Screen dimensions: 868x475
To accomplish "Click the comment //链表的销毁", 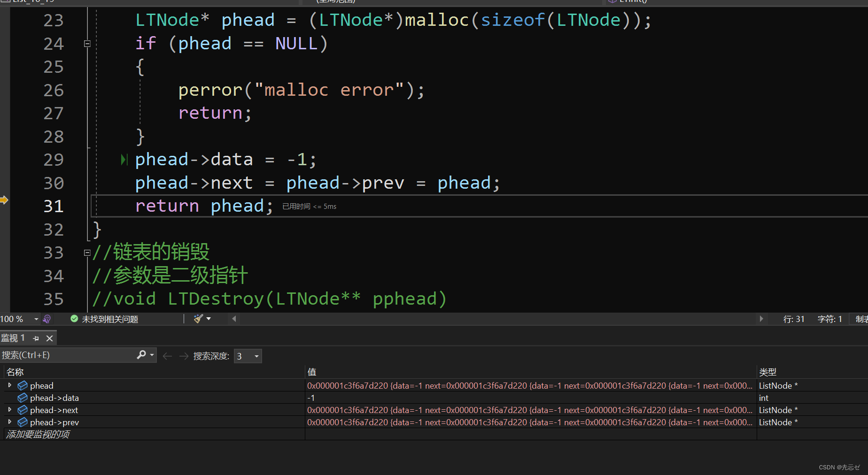I will click(151, 252).
